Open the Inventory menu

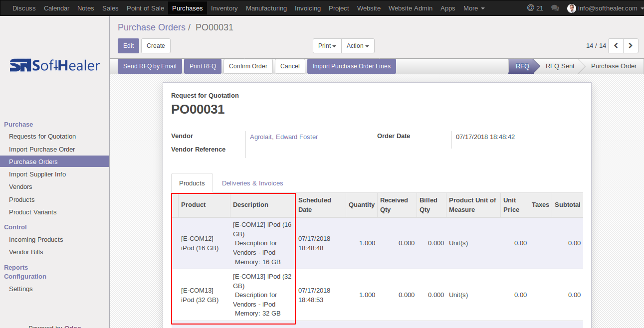click(x=224, y=8)
